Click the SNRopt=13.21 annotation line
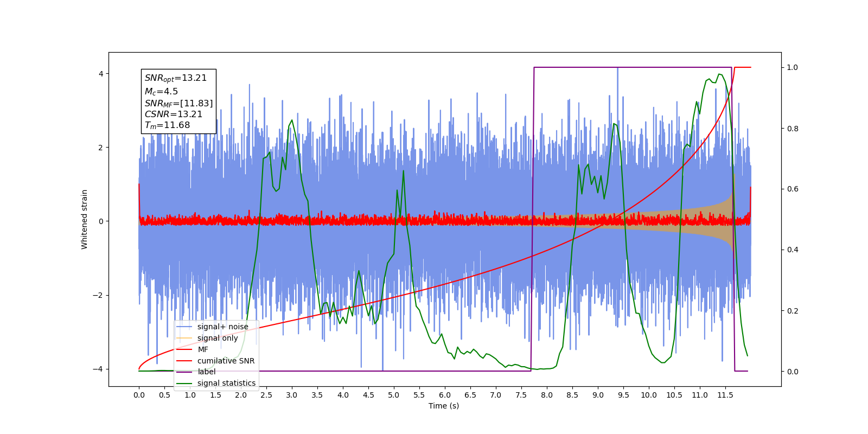The width and height of the screenshot is (868, 434). pos(176,78)
